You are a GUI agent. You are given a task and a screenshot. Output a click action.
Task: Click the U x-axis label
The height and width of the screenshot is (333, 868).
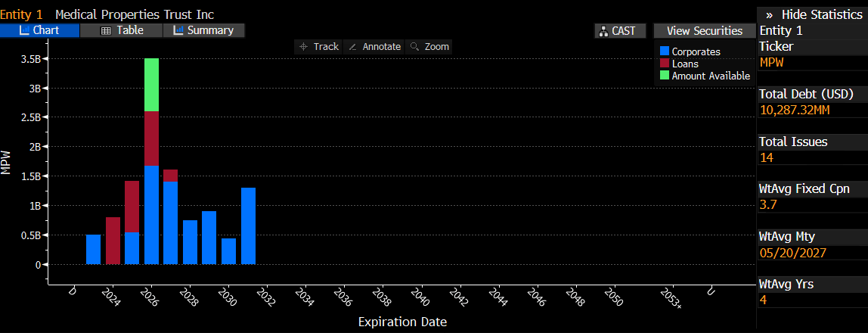click(x=711, y=291)
